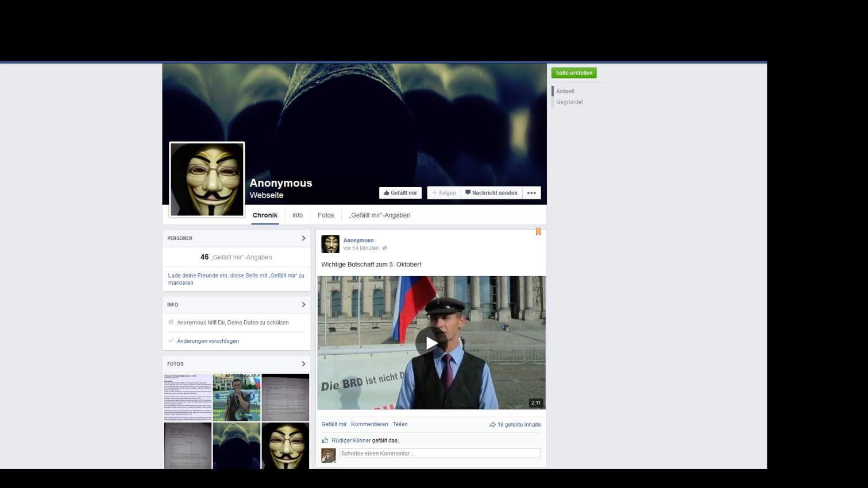The width and height of the screenshot is (868, 488).
Task: Click the Anonymous page title on cover
Action: [x=281, y=183]
